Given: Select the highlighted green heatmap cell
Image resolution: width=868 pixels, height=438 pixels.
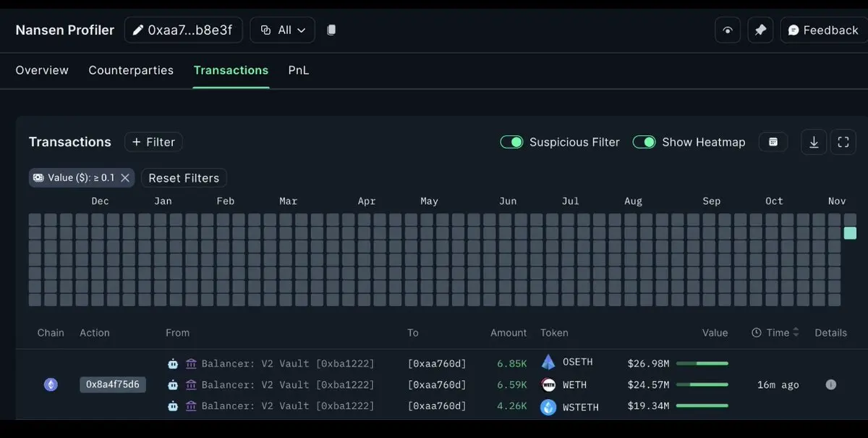Looking at the screenshot, I should (850, 233).
